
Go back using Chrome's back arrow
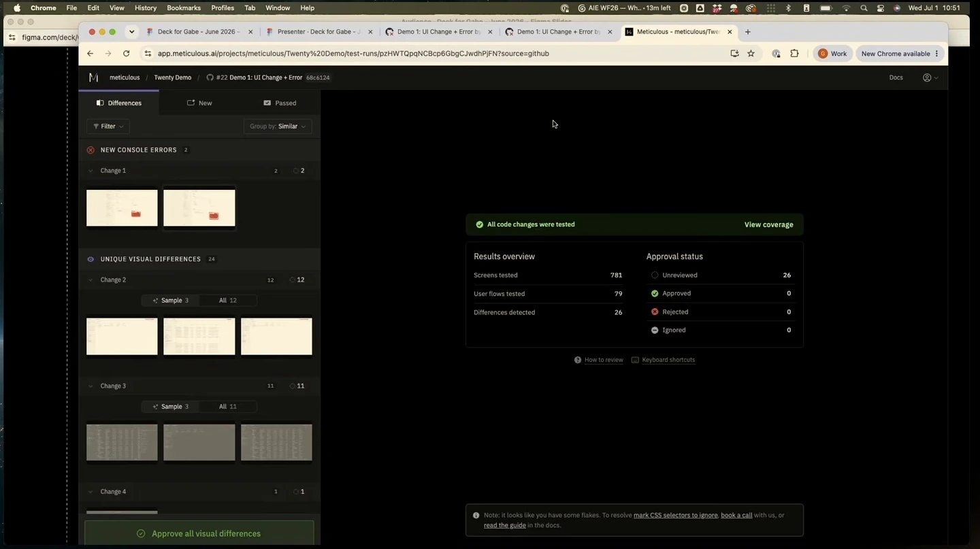90,54
